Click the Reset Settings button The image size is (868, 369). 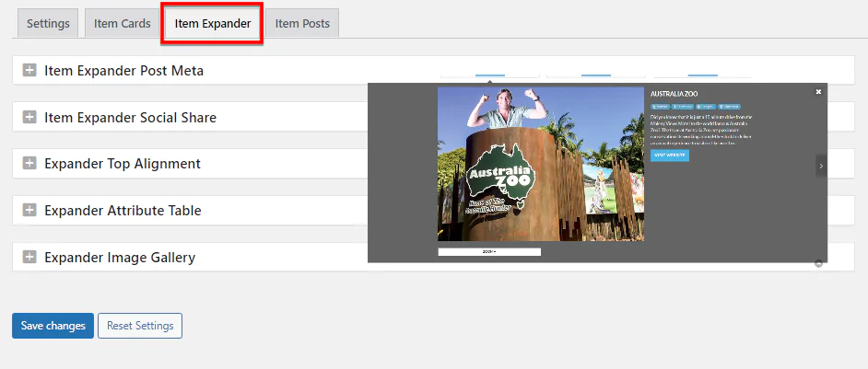(x=140, y=326)
